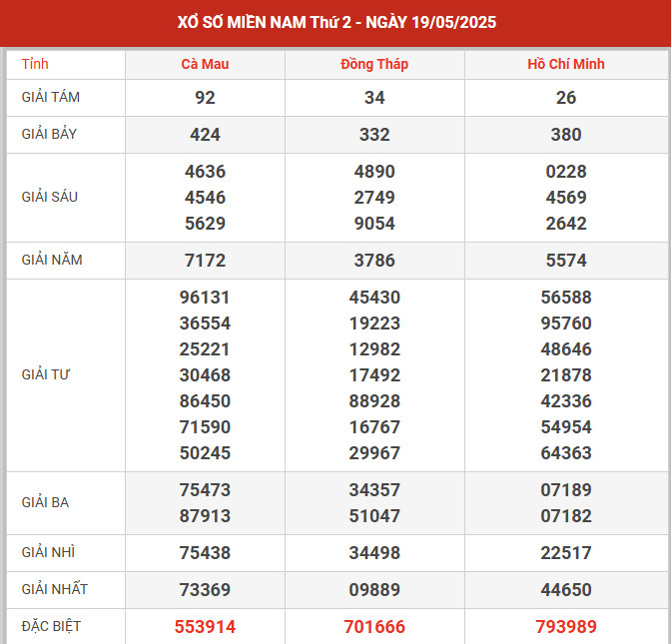Click Cà Mau giải tám number 92
This screenshot has height=644, width=671.
[205, 98]
